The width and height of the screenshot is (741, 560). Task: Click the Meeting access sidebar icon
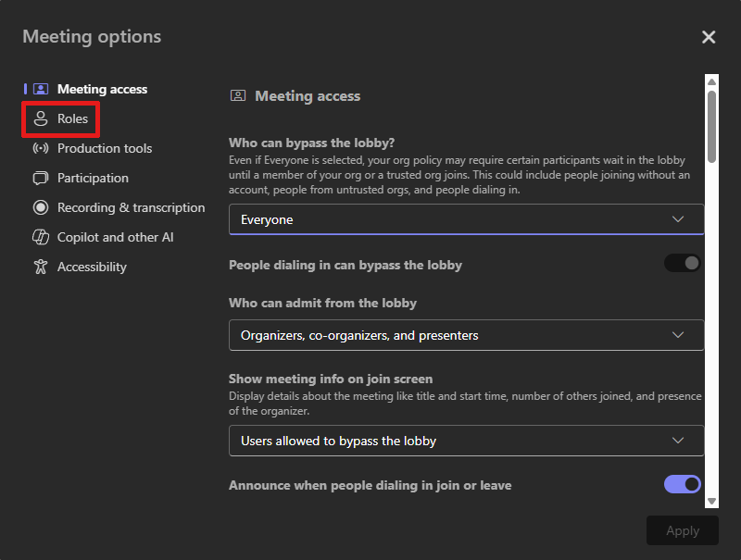(x=41, y=89)
